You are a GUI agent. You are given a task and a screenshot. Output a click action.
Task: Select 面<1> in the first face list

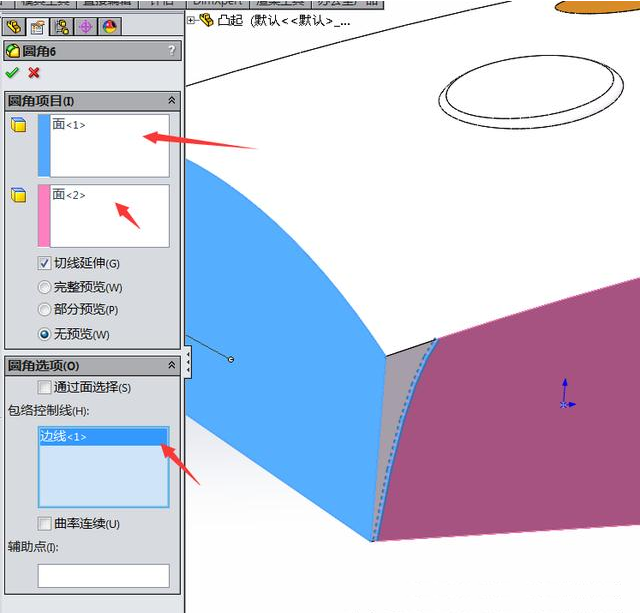point(69,124)
